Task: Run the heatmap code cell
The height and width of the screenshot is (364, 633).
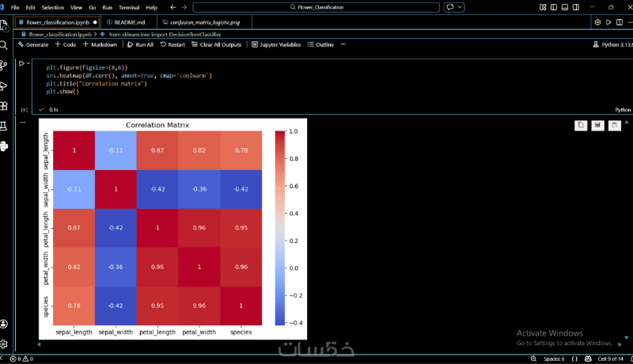Action: click(21, 63)
